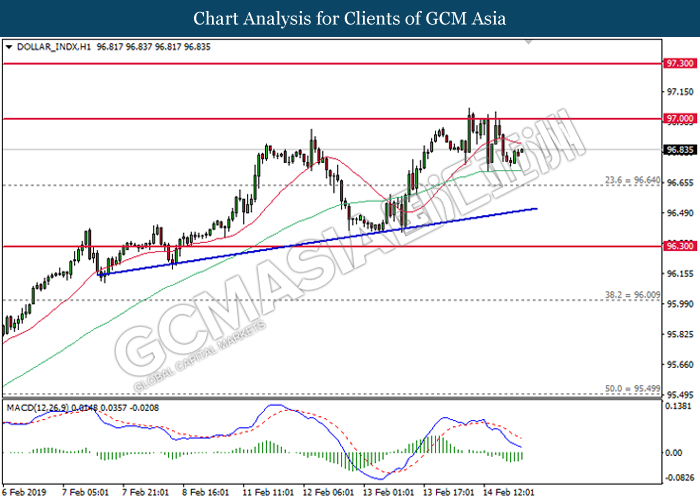Select the 97.000 red price level tag

click(x=679, y=118)
